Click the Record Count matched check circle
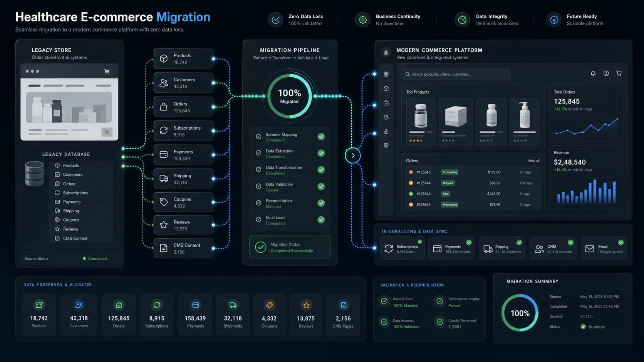This screenshot has width=644, height=362. 384,301
